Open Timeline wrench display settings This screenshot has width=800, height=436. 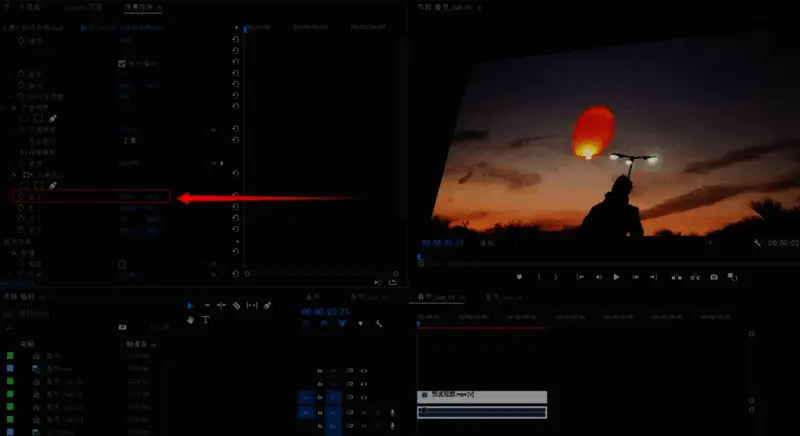[379, 323]
